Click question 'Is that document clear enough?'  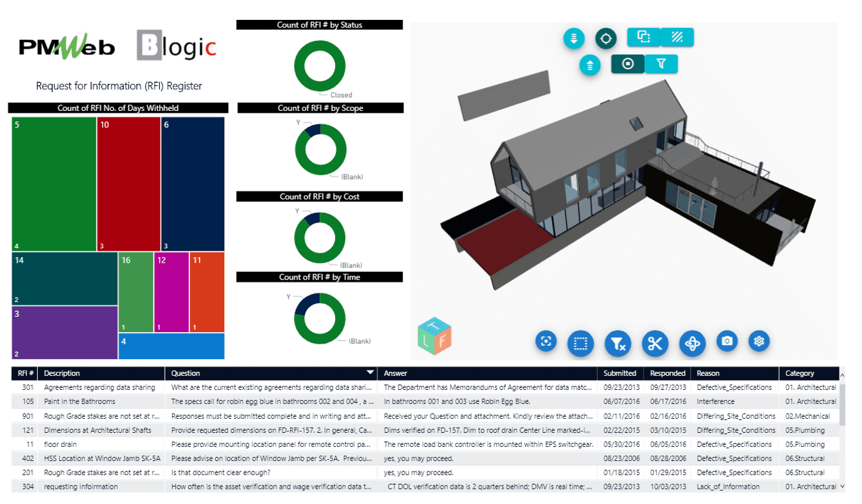pyautogui.click(x=221, y=473)
